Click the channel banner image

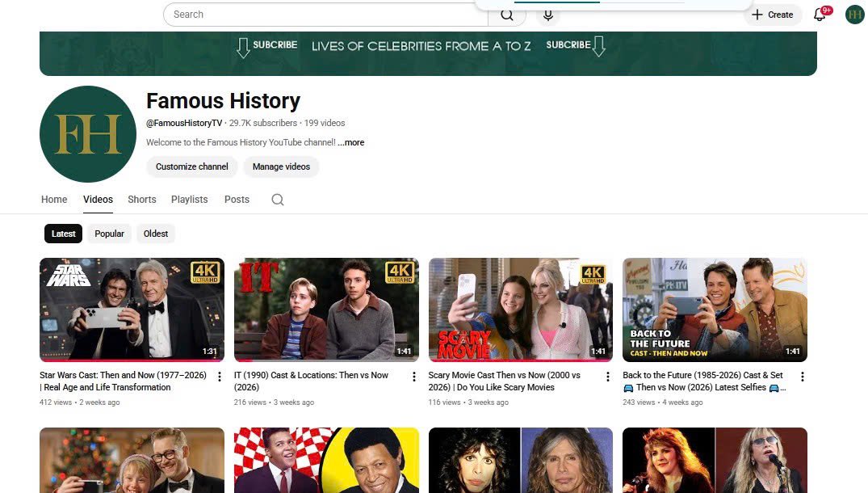click(x=429, y=53)
